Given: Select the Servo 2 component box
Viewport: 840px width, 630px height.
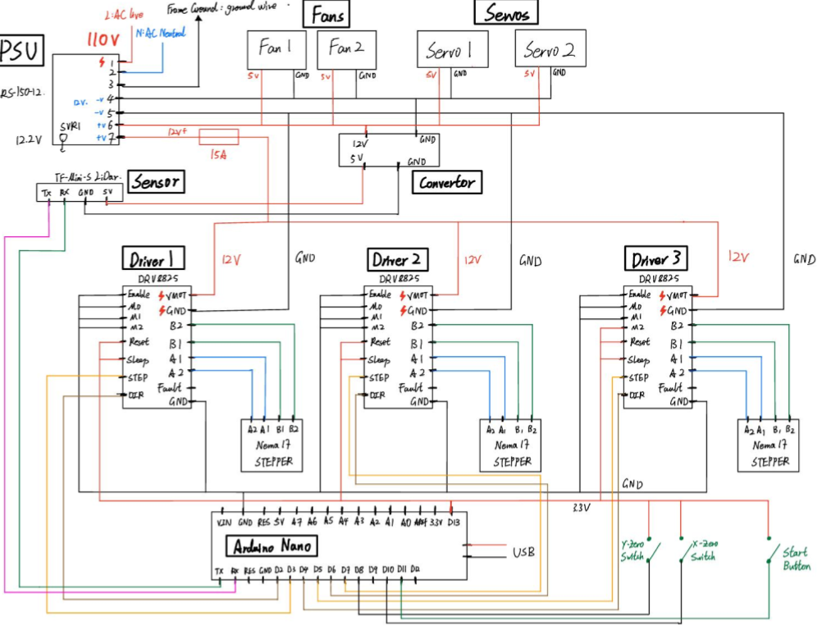Looking at the screenshot, I should [550, 48].
